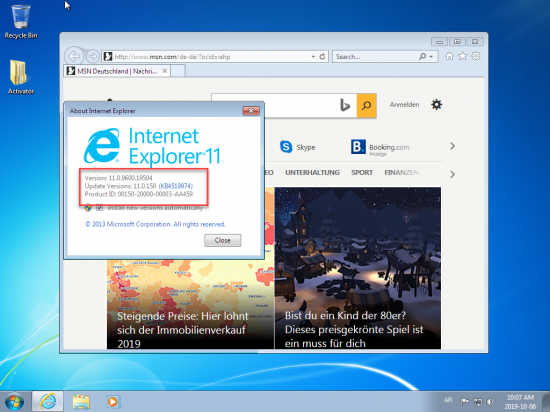This screenshot has width=550, height=412.
Task: Open the UNTERHALTUNG navigation item
Action: tap(312, 173)
